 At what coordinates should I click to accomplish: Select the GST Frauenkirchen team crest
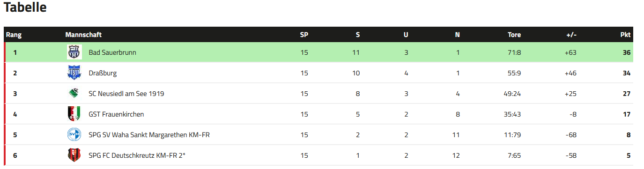click(x=74, y=114)
